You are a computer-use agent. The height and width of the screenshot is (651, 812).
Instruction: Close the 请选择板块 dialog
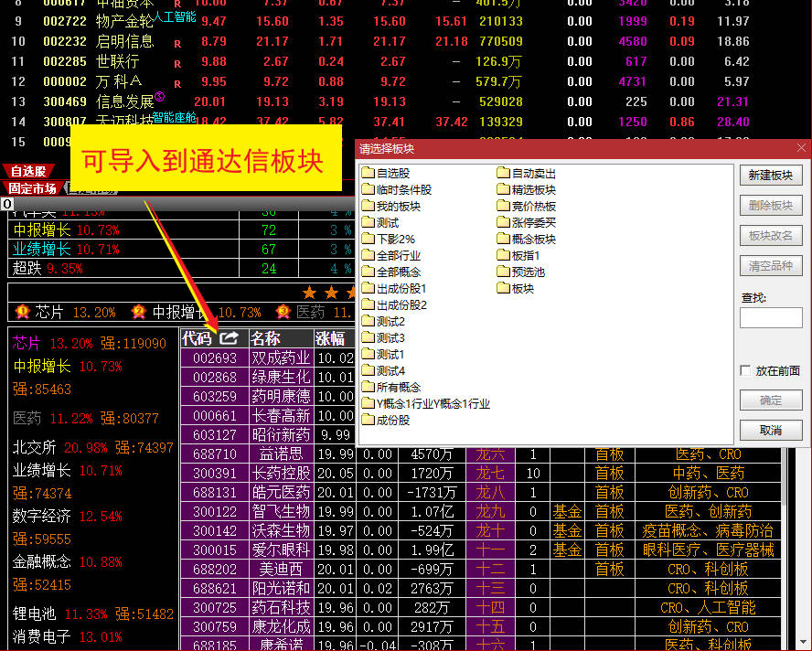coord(801,148)
